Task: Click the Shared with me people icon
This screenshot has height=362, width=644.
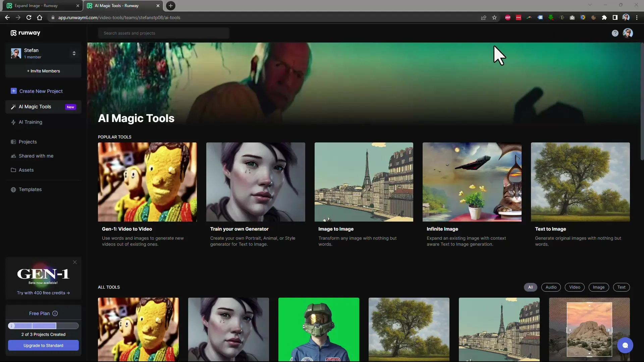Action: (x=13, y=156)
